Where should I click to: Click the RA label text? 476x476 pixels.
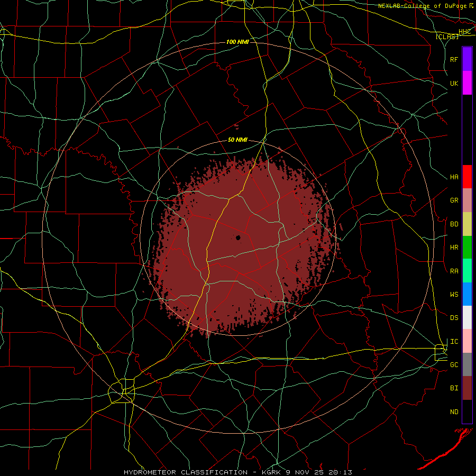[x=454, y=271]
